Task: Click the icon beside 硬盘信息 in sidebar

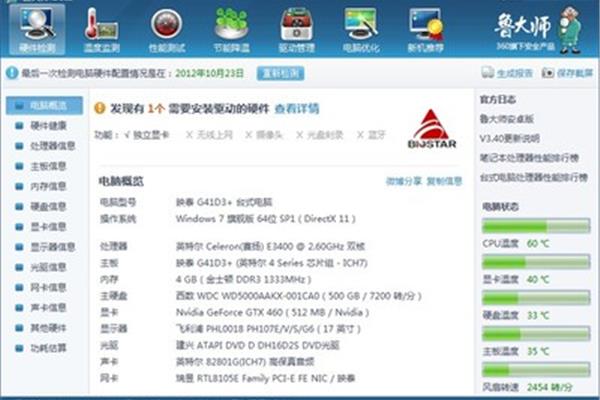Action: pyautogui.click(x=19, y=207)
